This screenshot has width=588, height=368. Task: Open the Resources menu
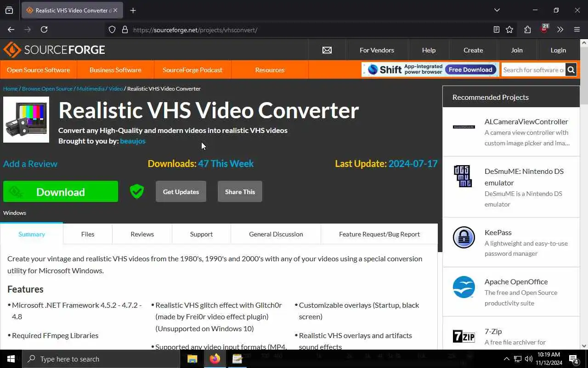[x=270, y=70]
